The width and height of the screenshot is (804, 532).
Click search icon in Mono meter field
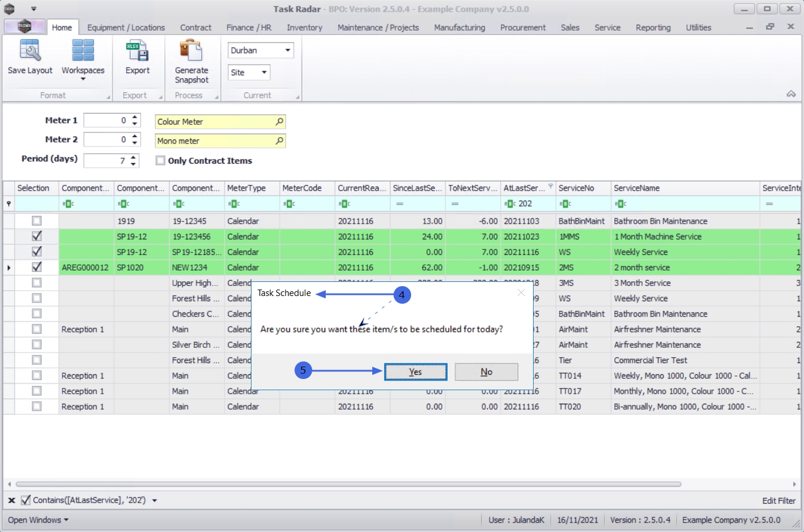coord(279,141)
